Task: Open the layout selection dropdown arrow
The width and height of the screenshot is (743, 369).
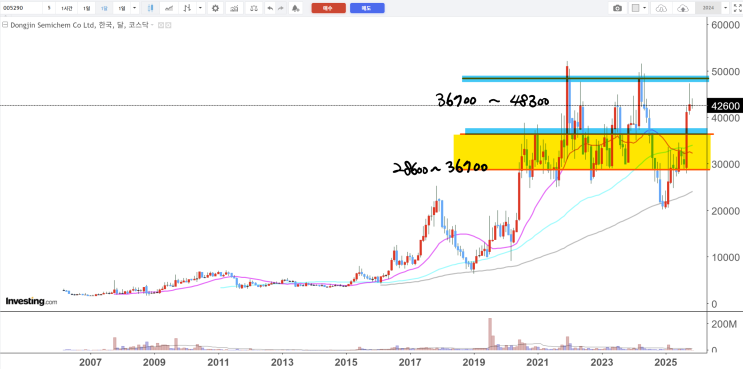Action: tap(644, 8)
